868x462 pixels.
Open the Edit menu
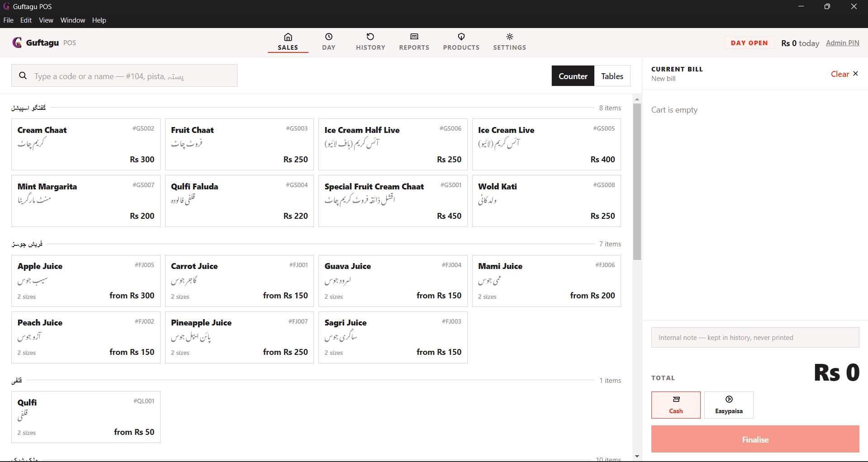tap(26, 20)
